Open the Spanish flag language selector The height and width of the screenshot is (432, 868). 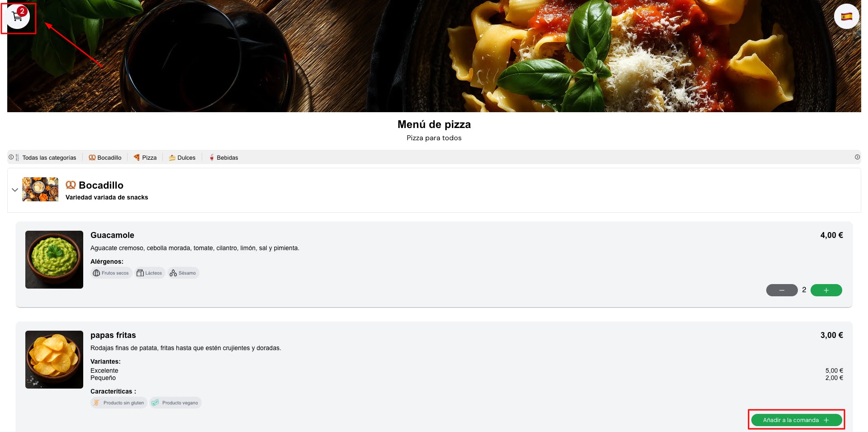pos(846,17)
